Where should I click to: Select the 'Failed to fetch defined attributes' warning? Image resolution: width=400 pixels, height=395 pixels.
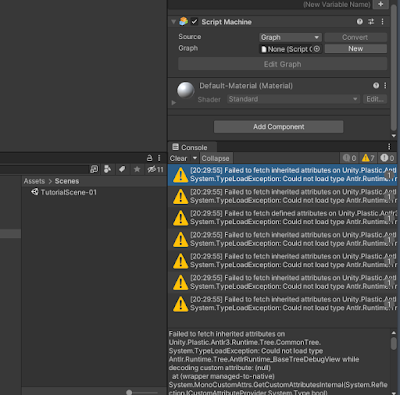[282, 218]
